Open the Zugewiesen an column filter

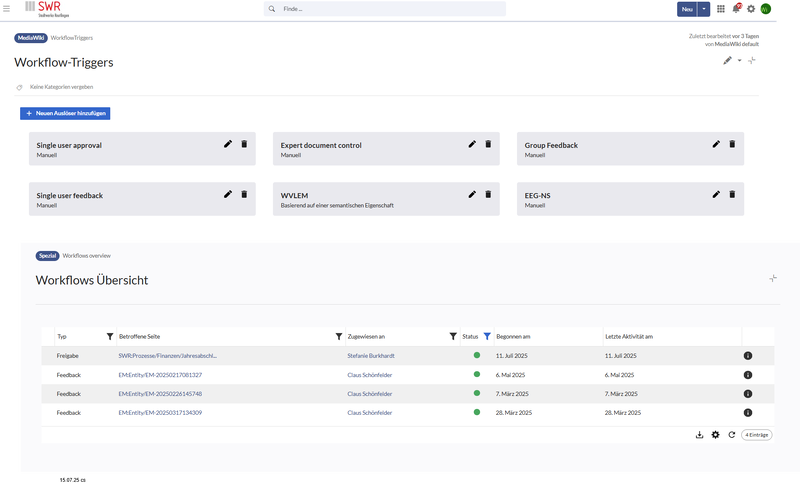coord(453,336)
